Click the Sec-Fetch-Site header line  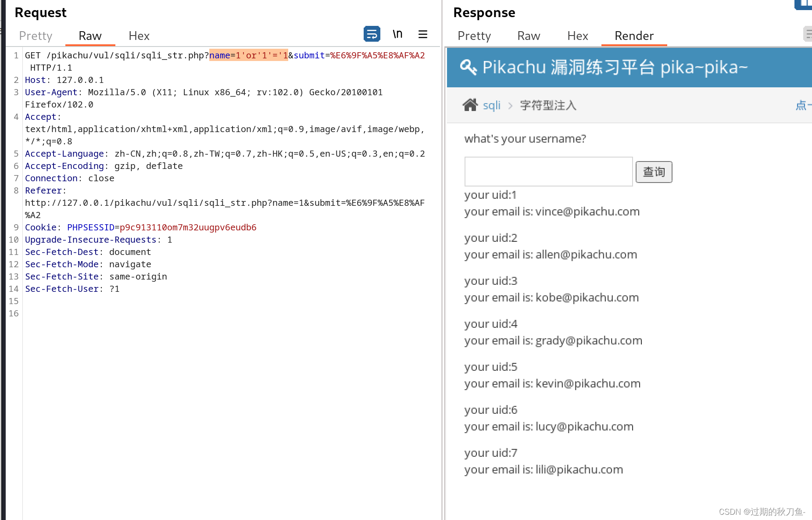point(96,276)
